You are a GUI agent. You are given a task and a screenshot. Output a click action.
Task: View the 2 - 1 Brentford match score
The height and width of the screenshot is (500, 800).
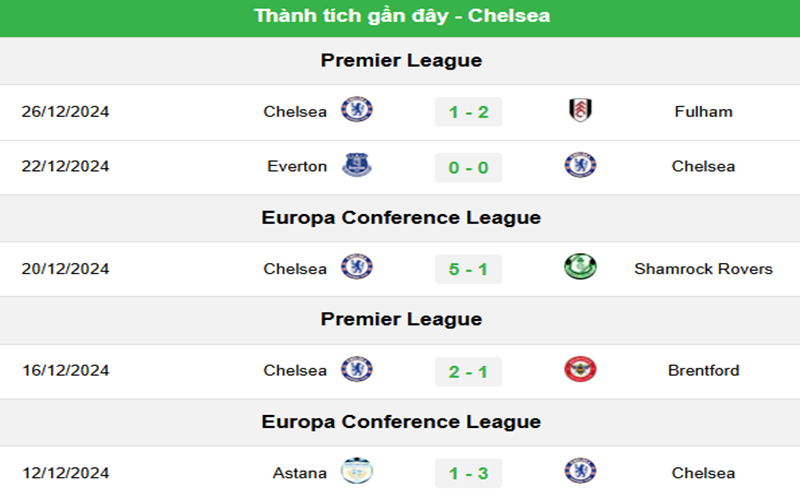[x=468, y=371]
